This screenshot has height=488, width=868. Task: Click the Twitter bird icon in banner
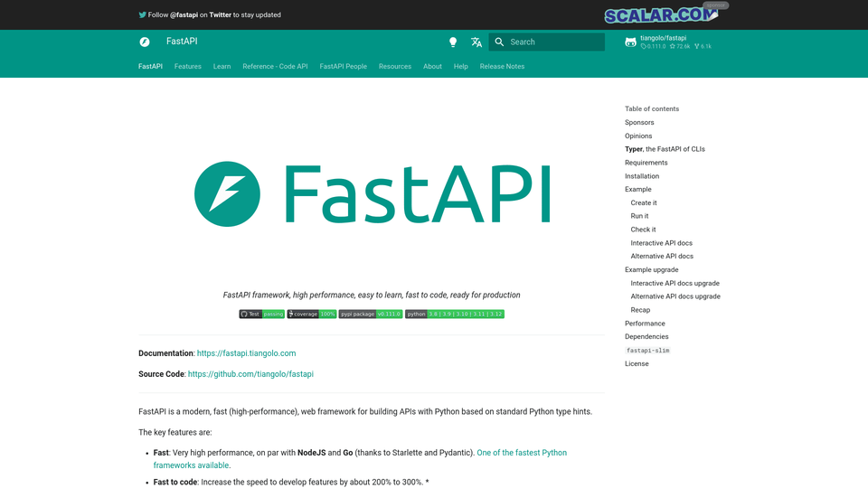coord(142,15)
